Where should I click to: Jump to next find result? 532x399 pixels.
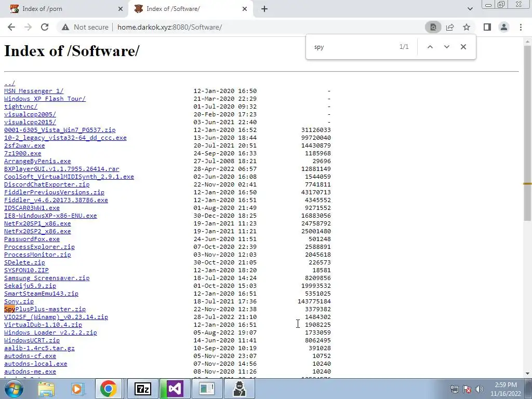pyautogui.click(x=446, y=47)
